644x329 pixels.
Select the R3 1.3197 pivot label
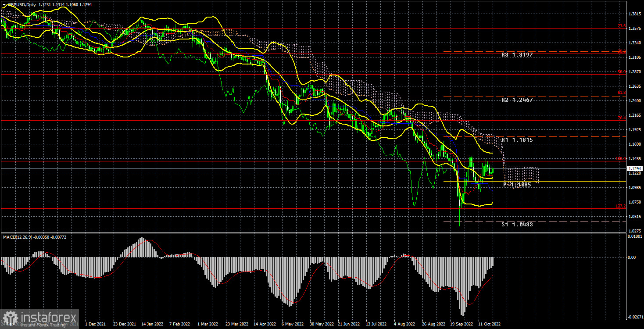(x=517, y=55)
